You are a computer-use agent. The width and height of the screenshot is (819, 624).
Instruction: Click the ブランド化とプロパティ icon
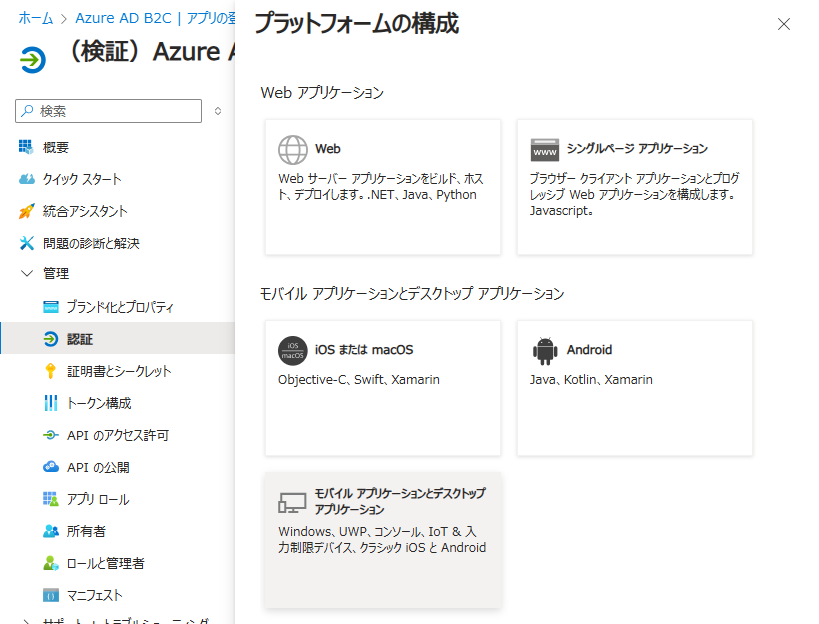(51, 307)
